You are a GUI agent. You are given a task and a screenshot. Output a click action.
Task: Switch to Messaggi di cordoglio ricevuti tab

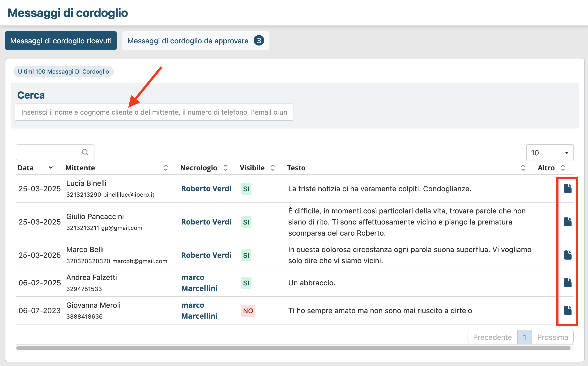coord(61,41)
